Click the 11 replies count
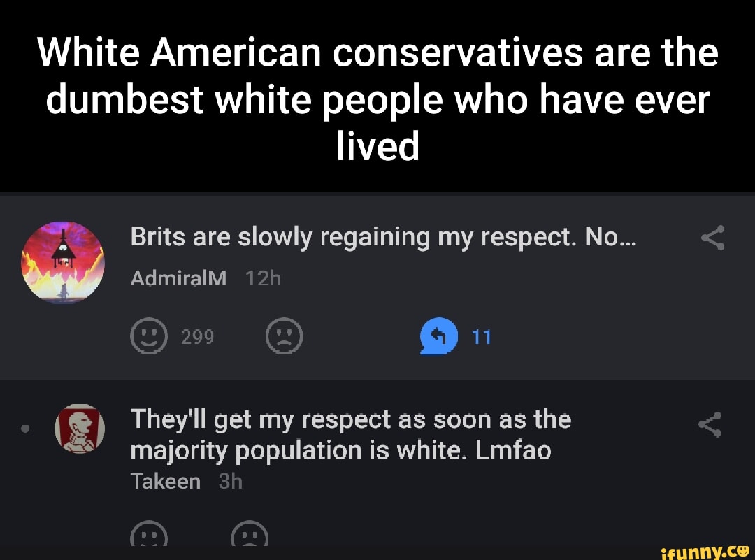The width and height of the screenshot is (755, 560). point(482,338)
